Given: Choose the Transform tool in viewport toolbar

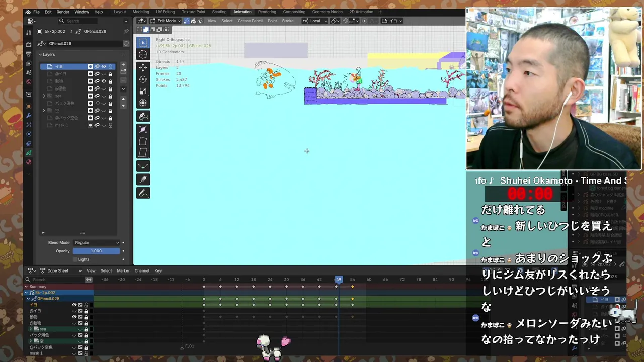Looking at the screenshot, I should (143, 103).
